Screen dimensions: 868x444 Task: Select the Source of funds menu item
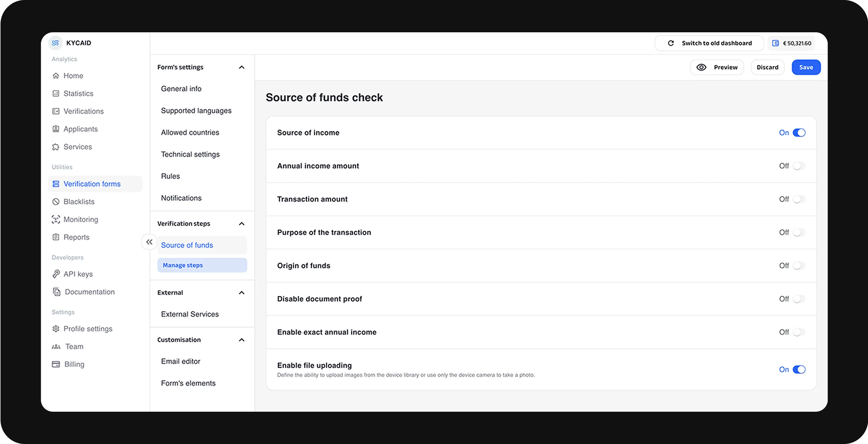point(187,245)
